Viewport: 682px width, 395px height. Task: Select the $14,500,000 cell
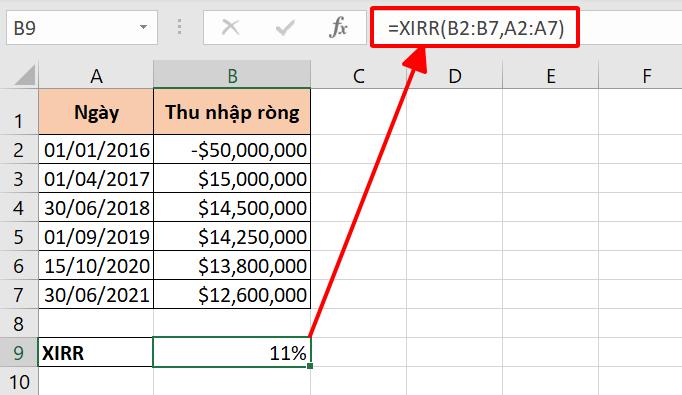click(x=232, y=208)
